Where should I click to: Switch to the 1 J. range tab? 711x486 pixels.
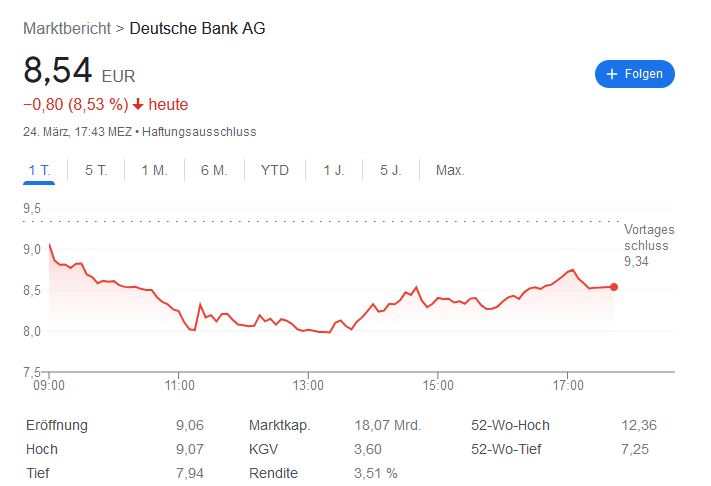(334, 170)
